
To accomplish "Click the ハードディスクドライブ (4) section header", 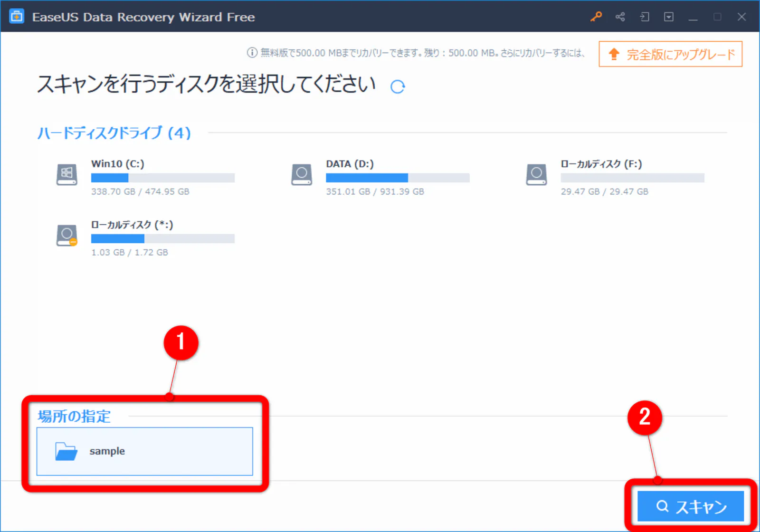I will 114,133.
